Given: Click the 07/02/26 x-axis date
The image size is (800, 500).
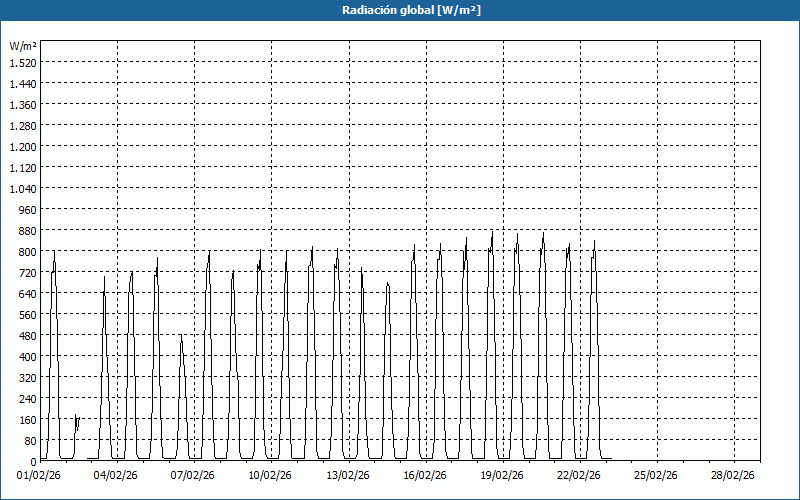Looking at the screenshot, I should 193,476.
